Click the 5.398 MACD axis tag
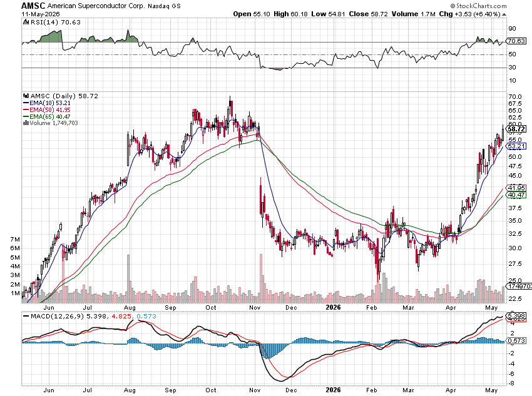 (516, 316)
